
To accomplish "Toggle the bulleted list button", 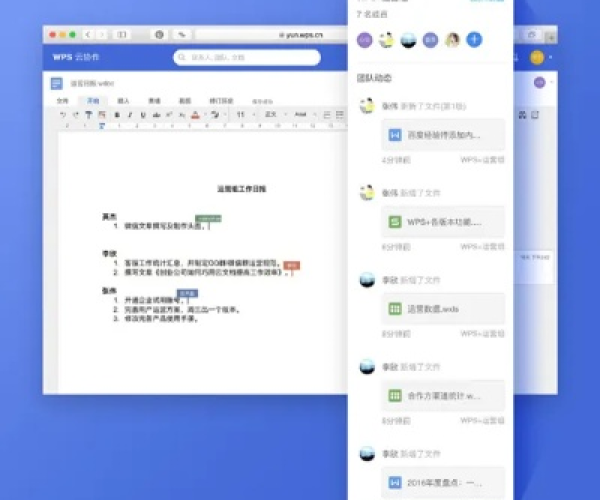I will tap(339, 114).
